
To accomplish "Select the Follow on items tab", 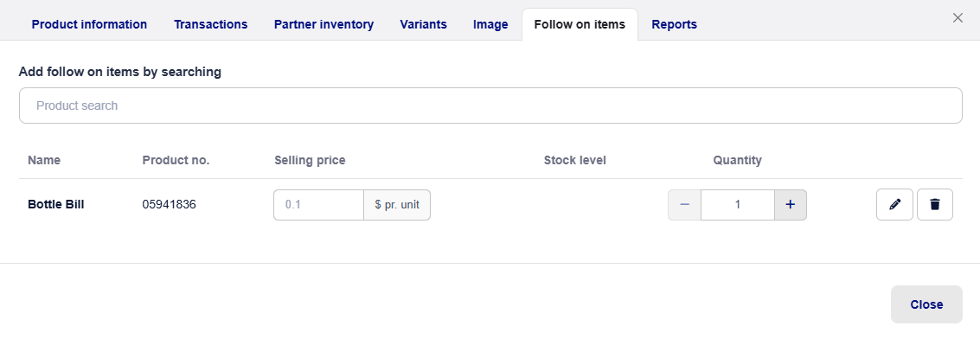I will coord(580,24).
